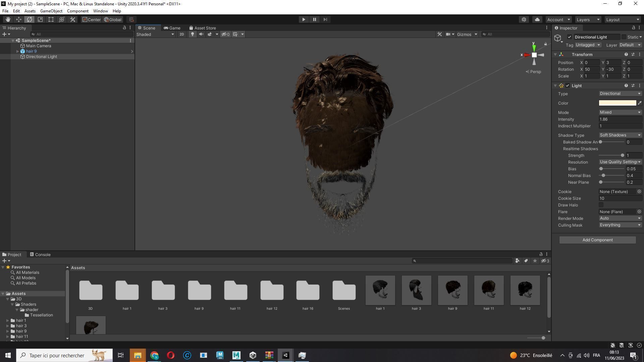
Task: Open Culling Mask dropdown
Action: (x=621, y=225)
